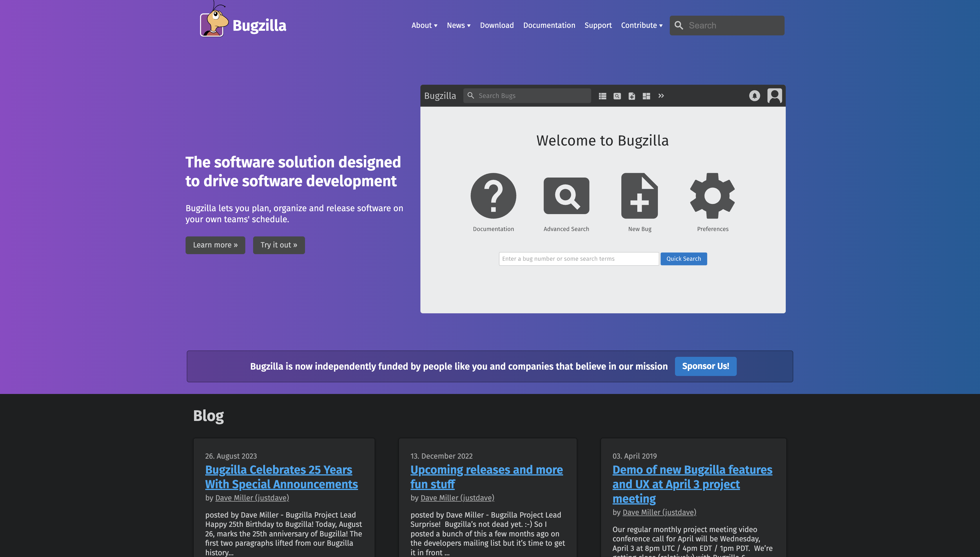Image resolution: width=980 pixels, height=557 pixels.
Task: Click the New Bug icon
Action: [x=639, y=196]
